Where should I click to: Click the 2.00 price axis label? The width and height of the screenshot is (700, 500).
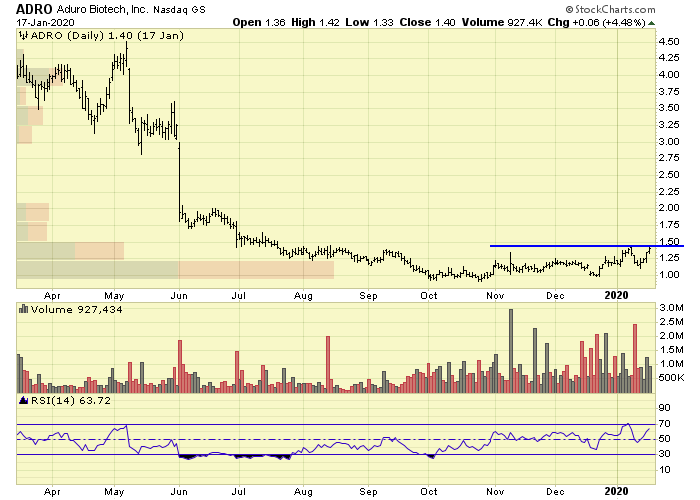669,208
